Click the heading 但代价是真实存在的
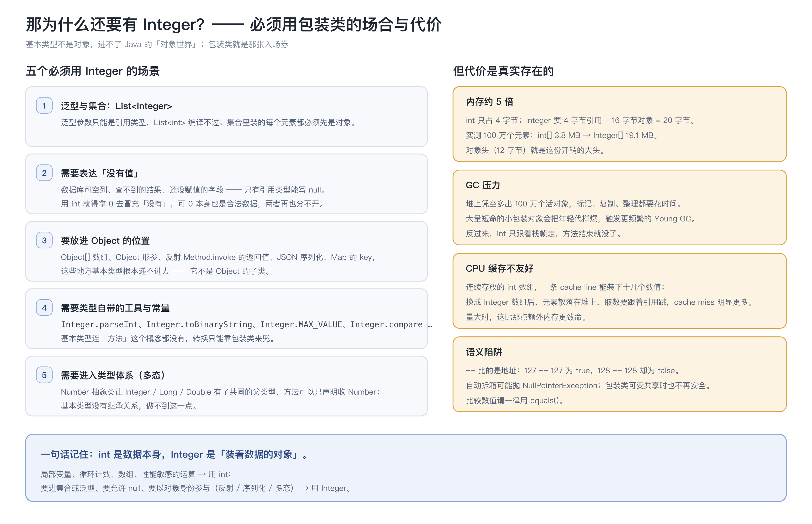 click(503, 71)
